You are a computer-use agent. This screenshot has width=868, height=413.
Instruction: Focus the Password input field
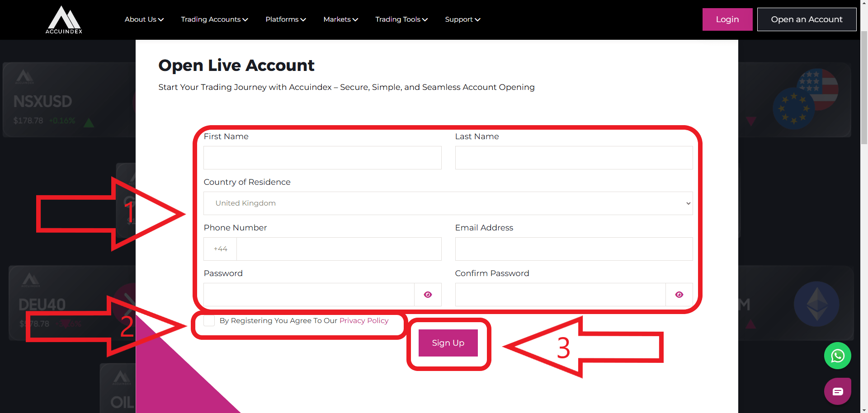click(309, 295)
